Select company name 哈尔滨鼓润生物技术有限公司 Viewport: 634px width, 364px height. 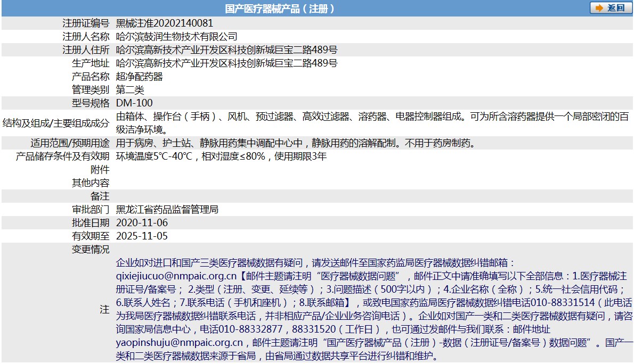click(176, 36)
